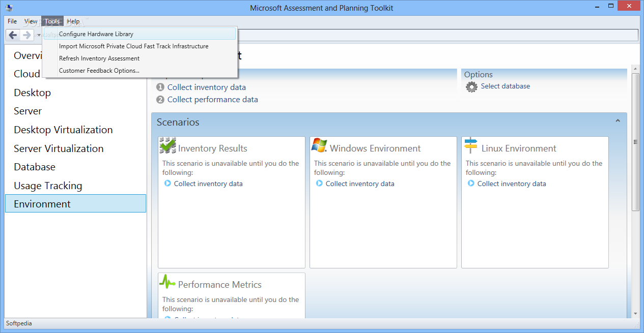Select Database in the sidebar

tap(75, 167)
